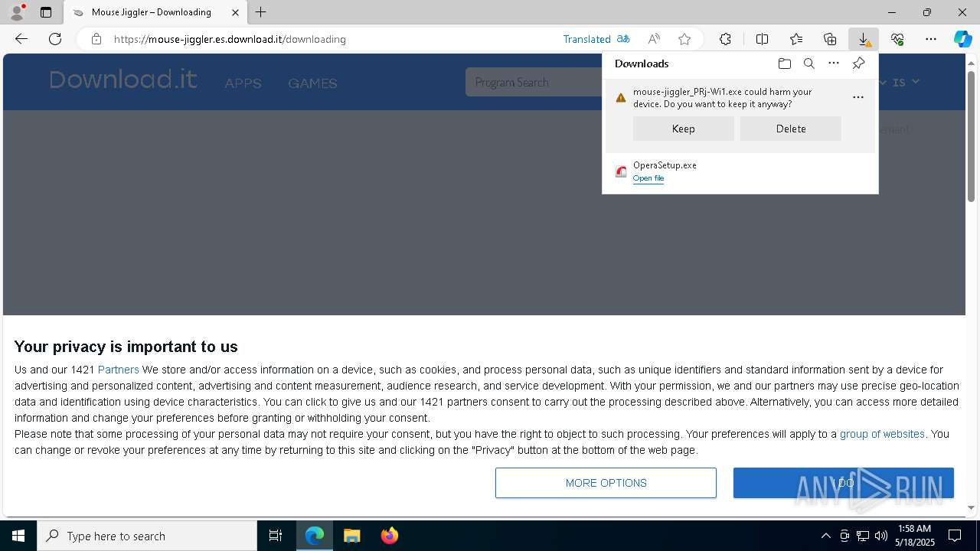Add this page to favorites star
The height and width of the screenshot is (551, 980).
[684, 39]
